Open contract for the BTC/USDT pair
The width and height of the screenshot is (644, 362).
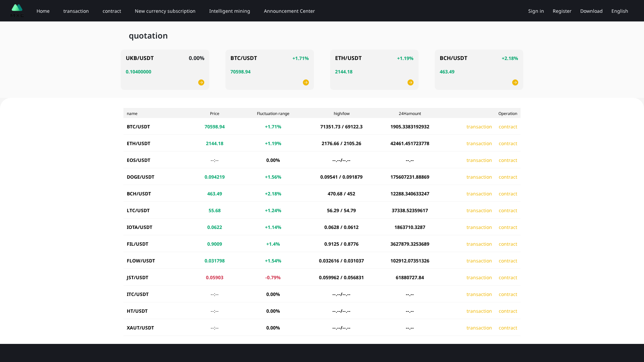tap(508, 127)
